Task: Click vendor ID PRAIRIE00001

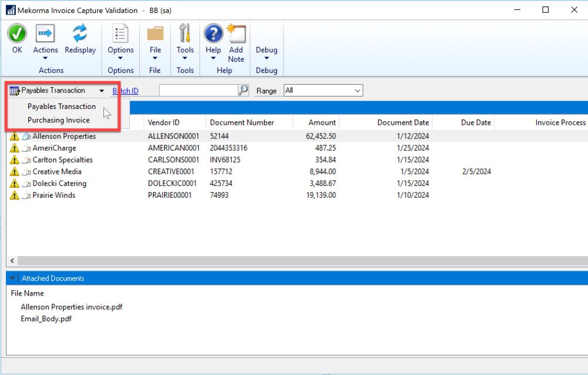Action: [169, 195]
